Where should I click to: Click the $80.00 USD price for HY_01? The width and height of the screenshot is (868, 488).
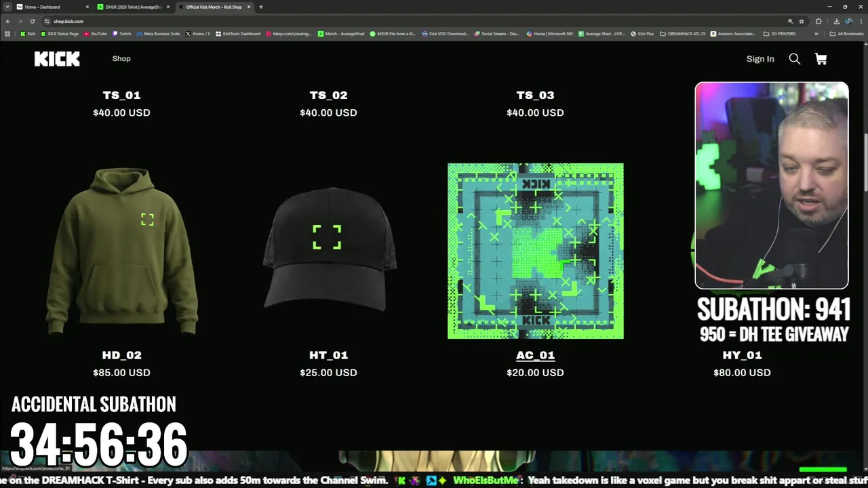(743, 373)
